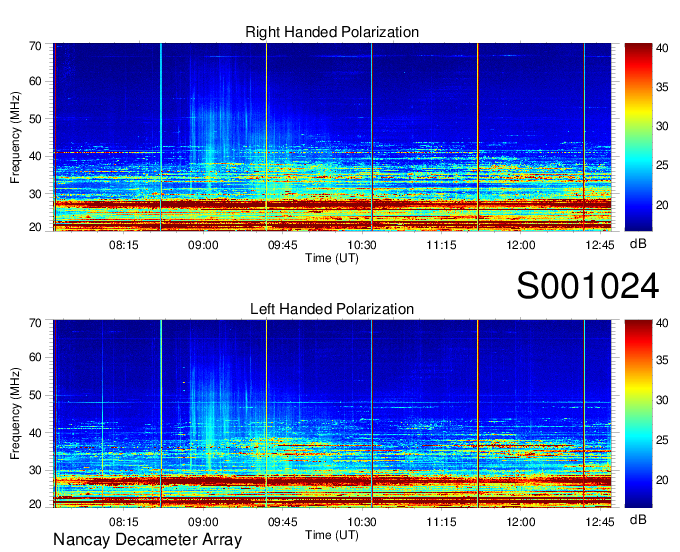The width and height of the screenshot is (680, 552).
Task: Click 08:15 tick on upper time axis
Action: (x=124, y=245)
